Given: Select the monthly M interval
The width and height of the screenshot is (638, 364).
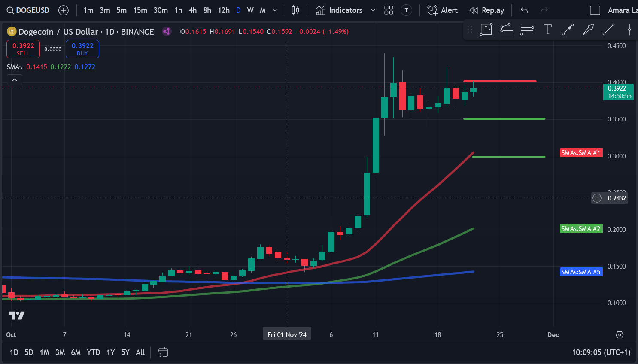Looking at the screenshot, I should coord(263,10).
